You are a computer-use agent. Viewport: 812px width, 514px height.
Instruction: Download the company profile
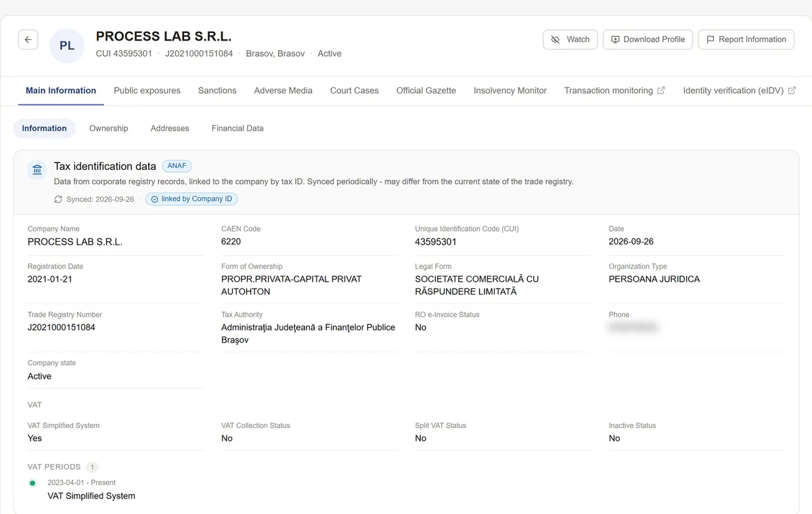coord(648,39)
